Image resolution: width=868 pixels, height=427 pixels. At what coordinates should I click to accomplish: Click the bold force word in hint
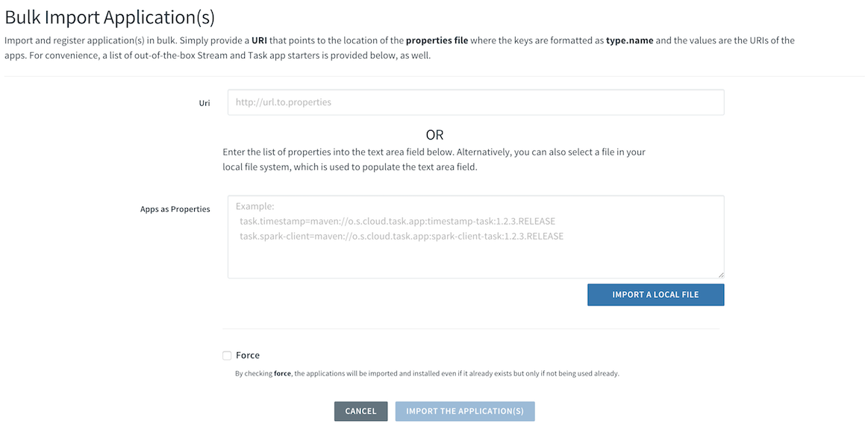tap(283, 373)
